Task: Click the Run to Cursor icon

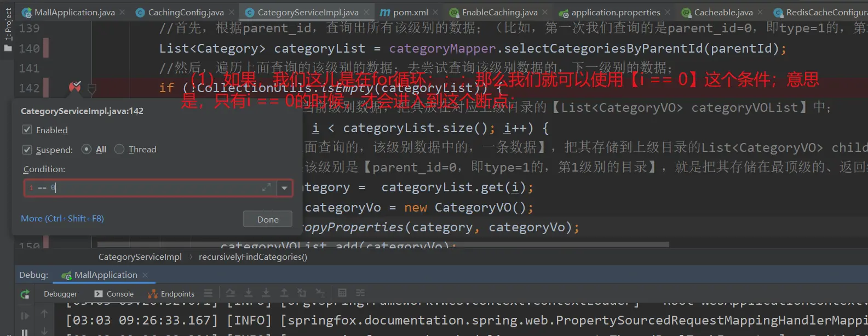Action: pos(320,293)
